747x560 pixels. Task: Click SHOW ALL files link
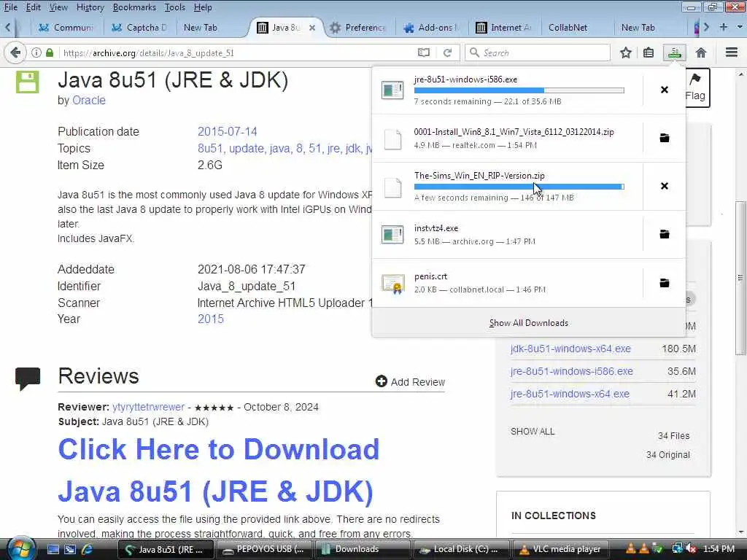click(x=533, y=432)
